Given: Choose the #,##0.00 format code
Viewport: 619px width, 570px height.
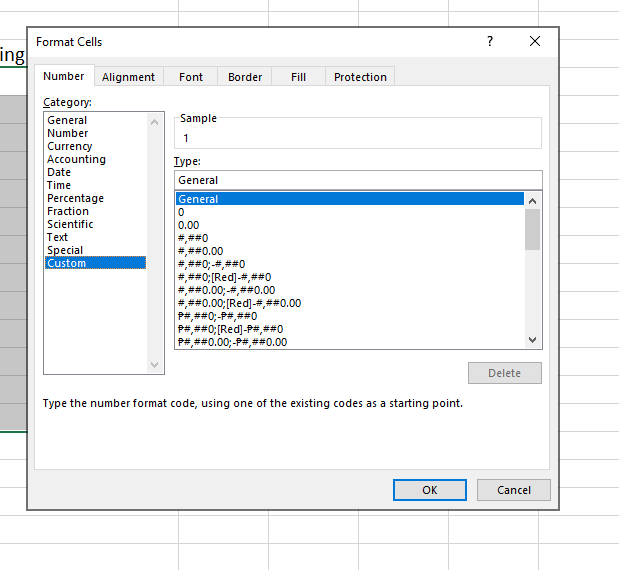Looking at the screenshot, I should point(200,251).
